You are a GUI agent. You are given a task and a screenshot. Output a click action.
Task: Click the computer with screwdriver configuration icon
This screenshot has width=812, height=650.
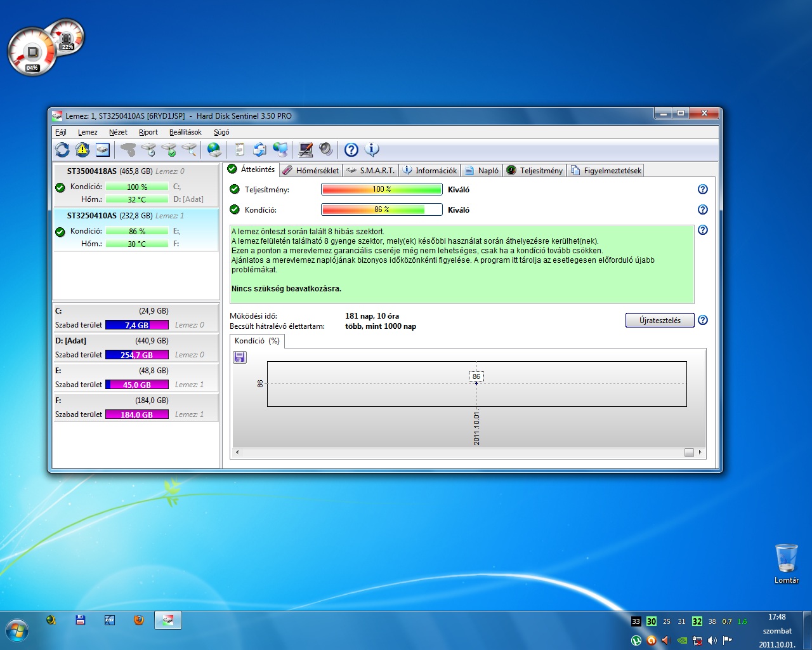click(306, 150)
